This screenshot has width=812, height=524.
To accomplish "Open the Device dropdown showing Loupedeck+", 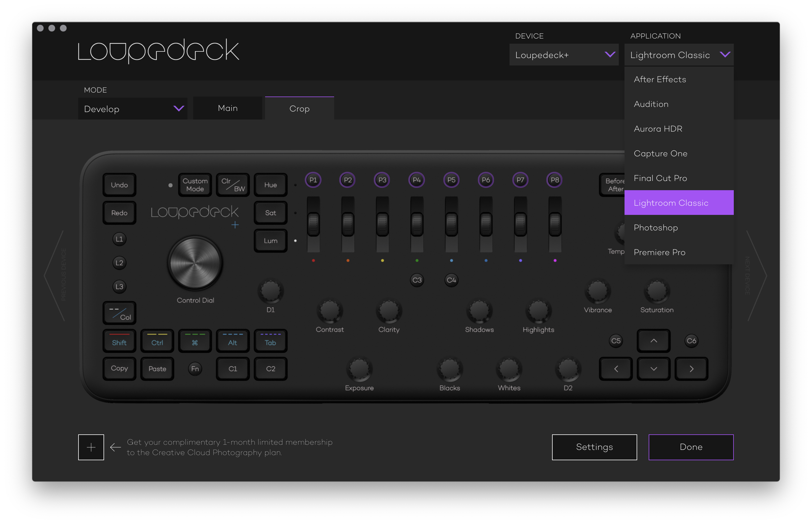I will click(564, 55).
